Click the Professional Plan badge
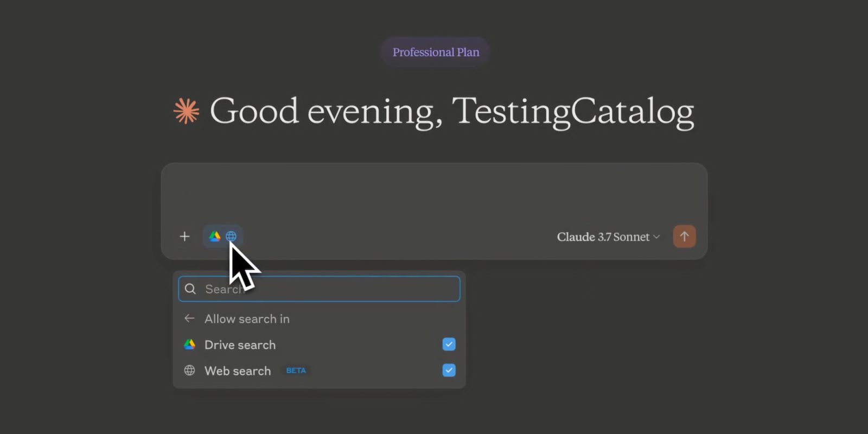This screenshot has height=434, width=868. (x=436, y=52)
